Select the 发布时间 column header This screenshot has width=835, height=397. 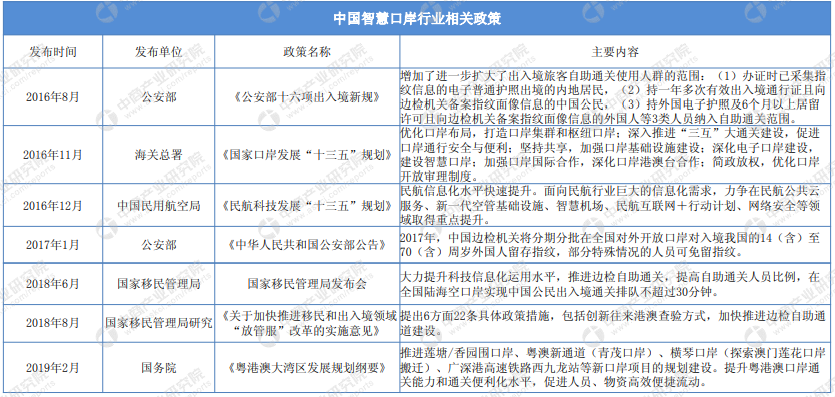click(x=53, y=52)
